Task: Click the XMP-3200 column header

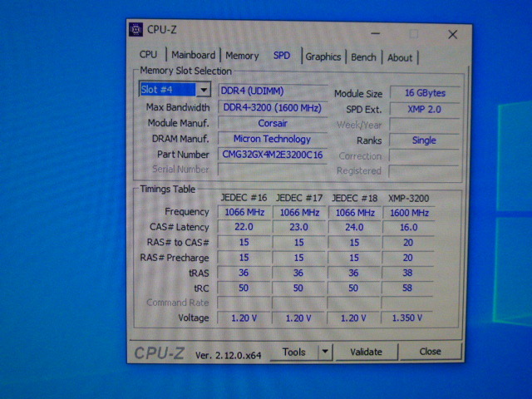Action: point(409,199)
